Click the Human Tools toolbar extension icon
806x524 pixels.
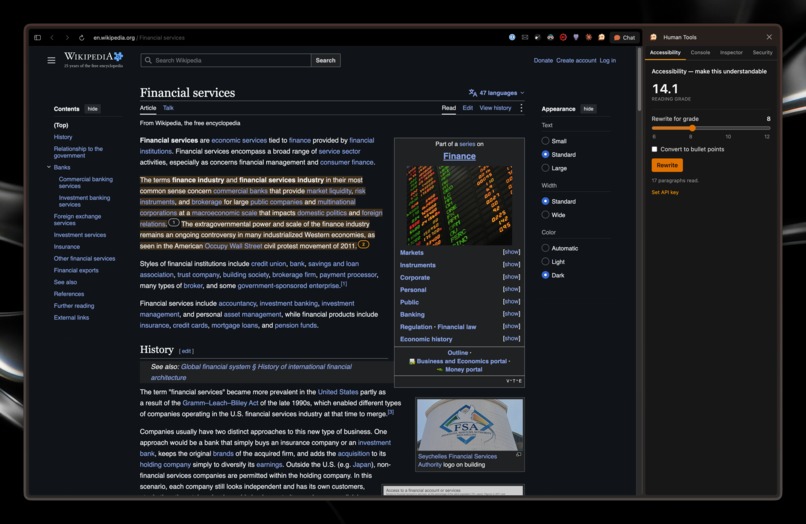601,37
